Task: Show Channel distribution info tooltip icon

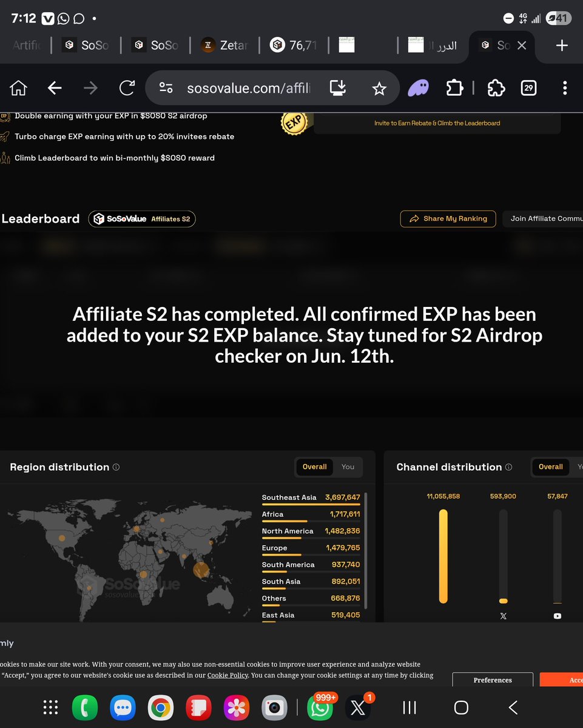Action: (x=509, y=467)
